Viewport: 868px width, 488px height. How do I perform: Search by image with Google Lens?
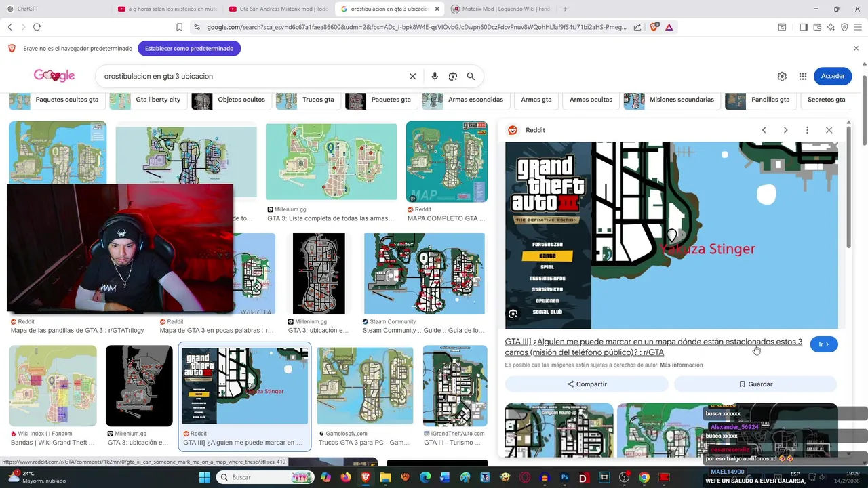[x=453, y=77]
